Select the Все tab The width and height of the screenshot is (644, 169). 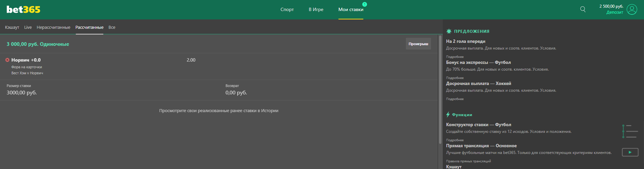(112, 27)
